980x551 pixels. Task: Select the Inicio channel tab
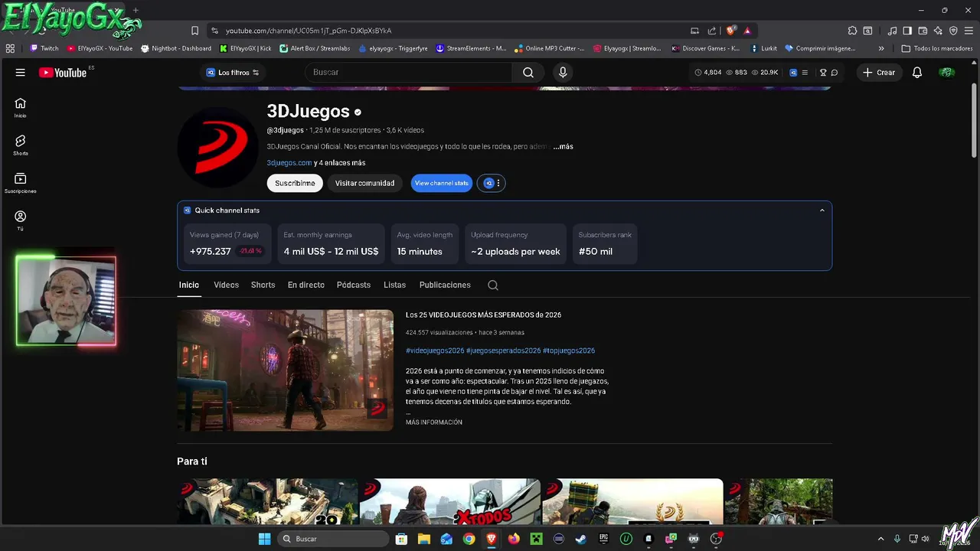189,285
